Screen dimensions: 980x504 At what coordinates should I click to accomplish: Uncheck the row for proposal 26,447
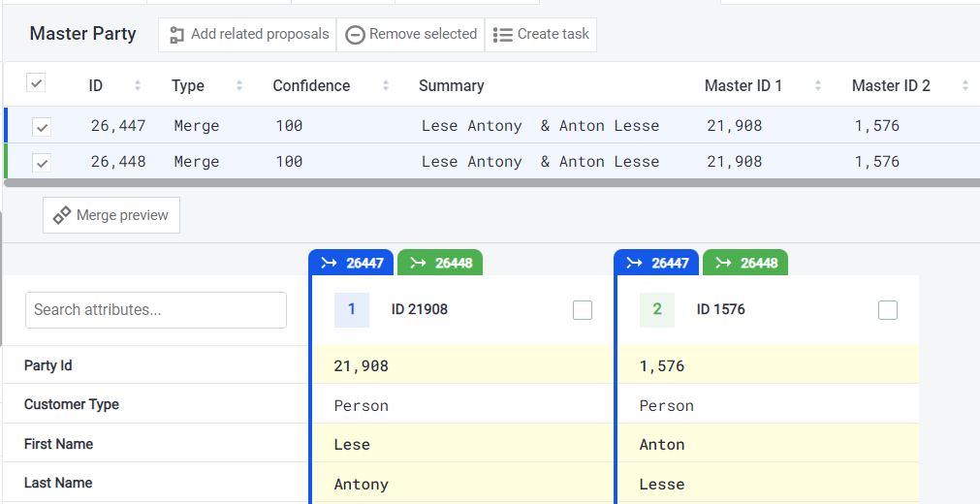42,126
